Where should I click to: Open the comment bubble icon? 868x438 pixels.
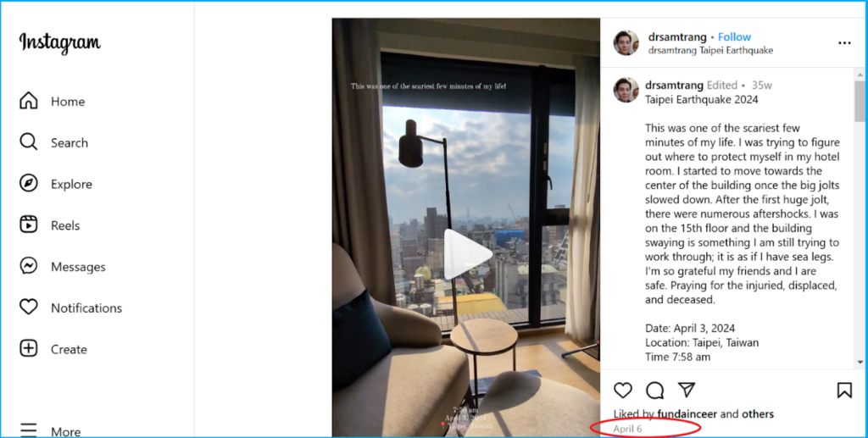pyautogui.click(x=655, y=391)
